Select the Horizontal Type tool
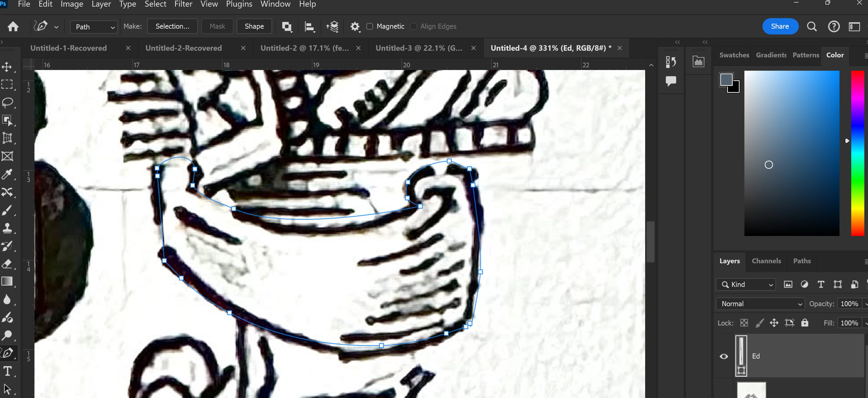This screenshot has width=868, height=398. [x=7, y=371]
